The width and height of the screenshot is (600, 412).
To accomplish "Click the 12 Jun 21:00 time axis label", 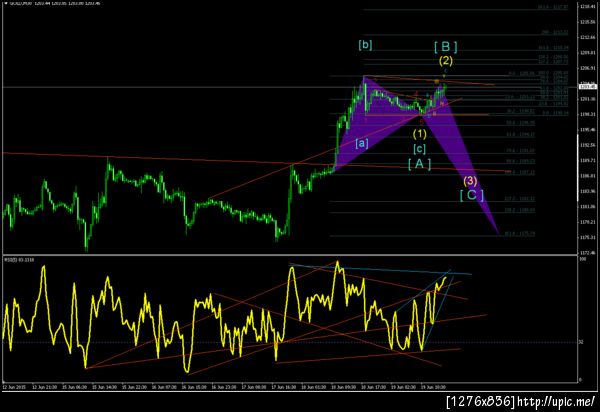I will pos(44,387).
